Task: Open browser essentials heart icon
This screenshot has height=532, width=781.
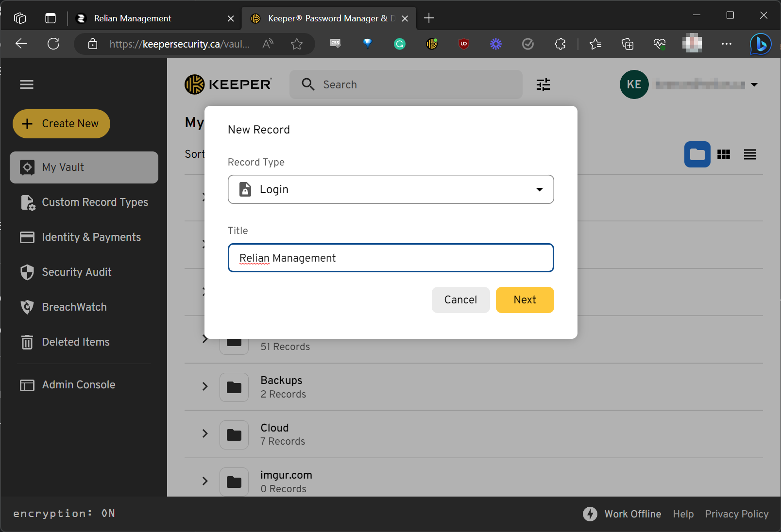Action: coord(660,44)
